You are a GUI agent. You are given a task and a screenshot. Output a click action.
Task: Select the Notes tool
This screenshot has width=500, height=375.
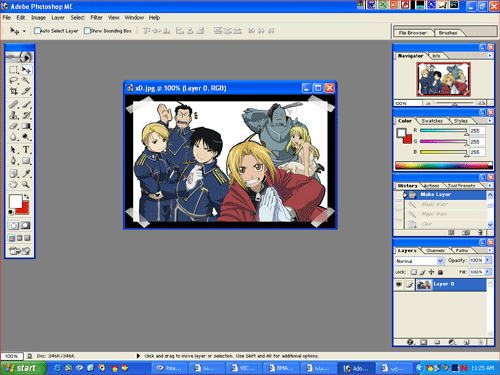click(x=13, y=174)
